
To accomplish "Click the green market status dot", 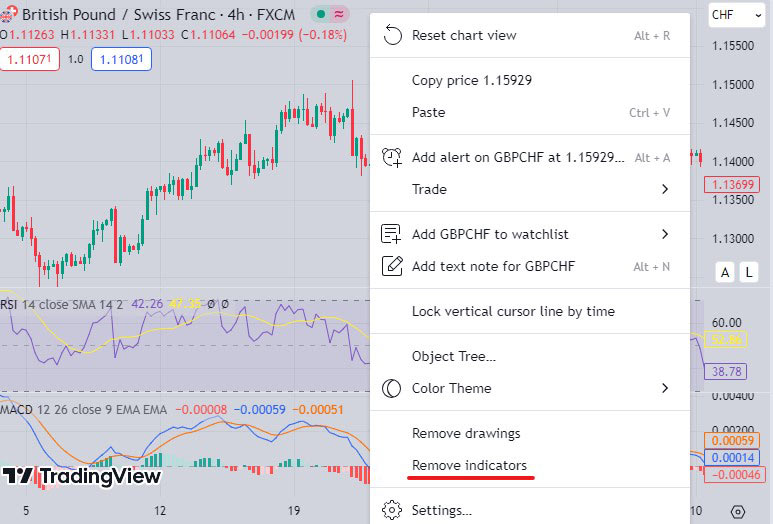I will pos(321,14).
